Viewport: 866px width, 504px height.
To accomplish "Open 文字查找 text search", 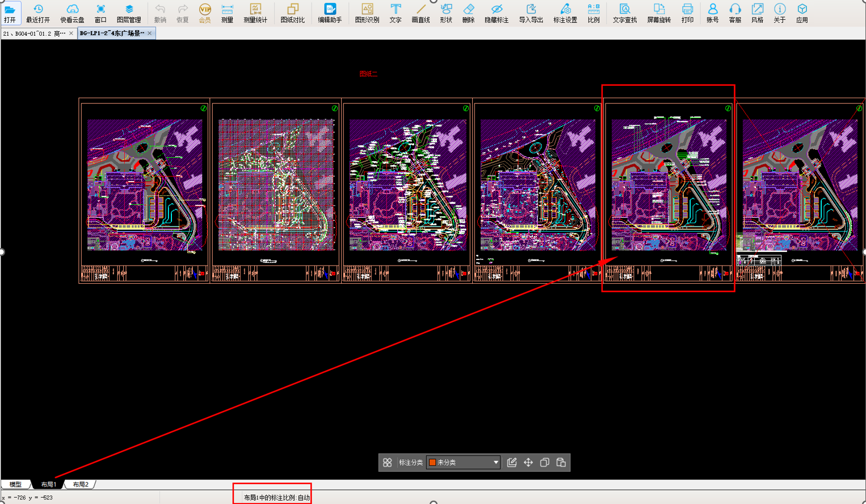I will click(x=624, y=13).
